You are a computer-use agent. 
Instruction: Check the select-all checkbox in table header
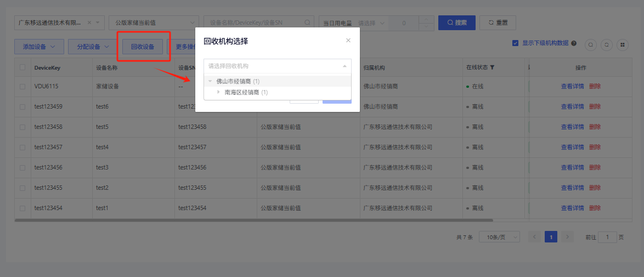click(22, 67)
